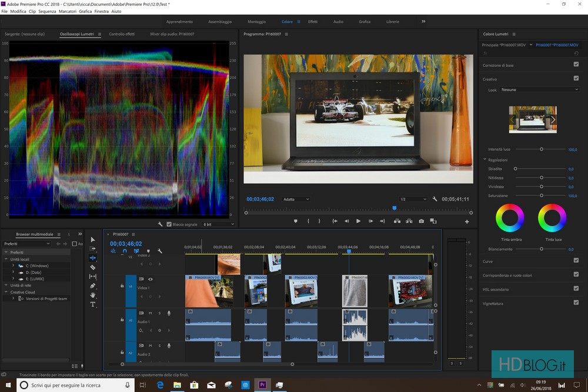Add marker from timeline header
588x392 pixels.
point(149,251)
